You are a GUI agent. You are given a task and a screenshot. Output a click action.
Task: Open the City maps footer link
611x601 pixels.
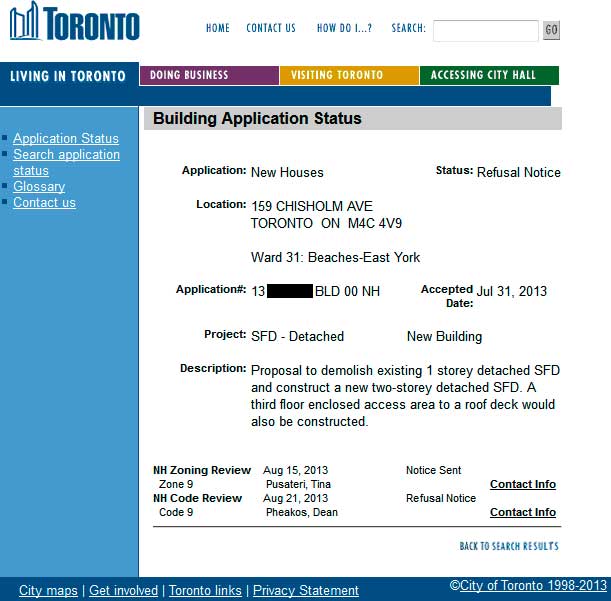pos(48,590)
